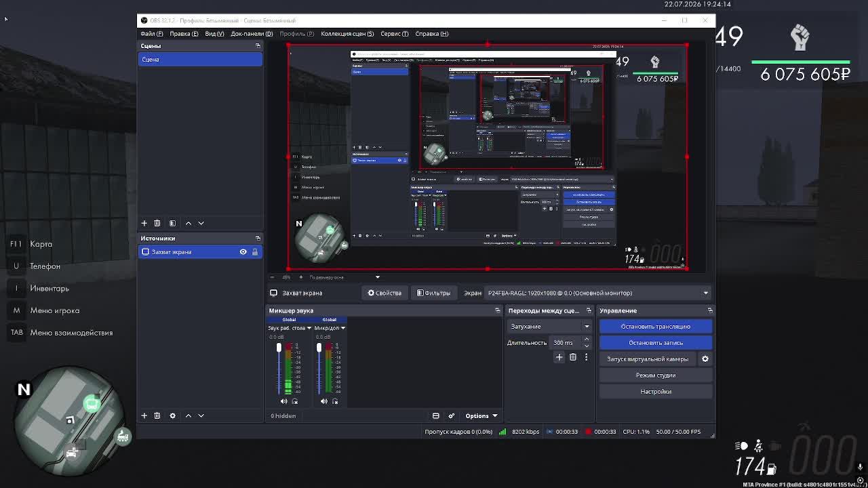Click '0 hidden' label in mixer
Screen dimensions: 868x488
pyautogui.click(x=283, y=416)
